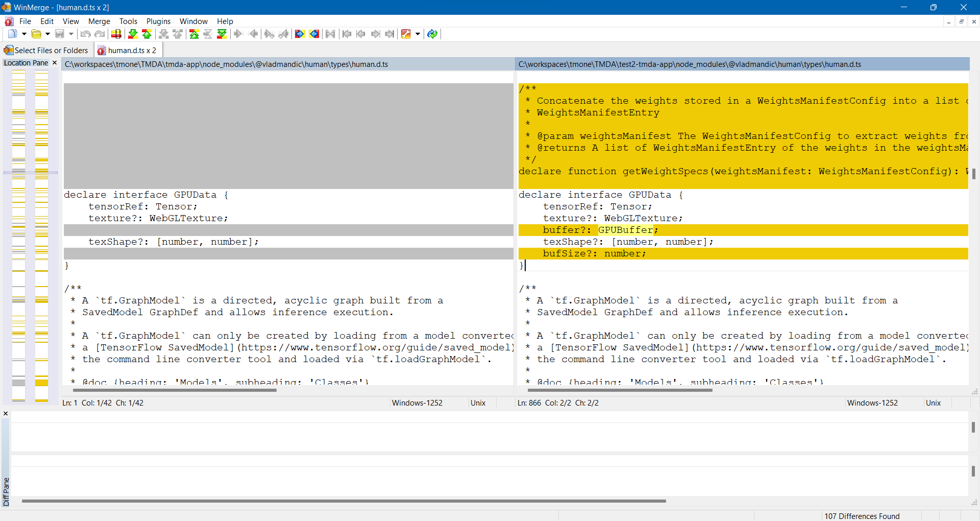Jump to the first difference
This screenshot has height=521, width=980.
coord(194,34)
